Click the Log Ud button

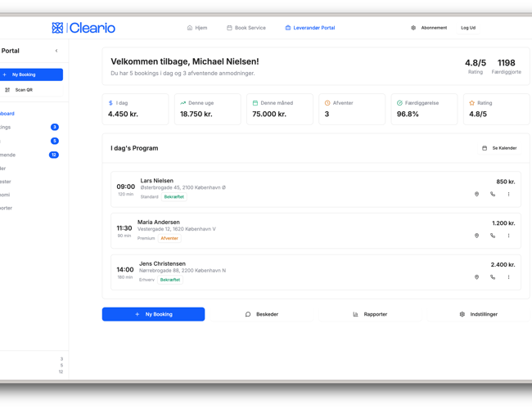coord(468,28)
